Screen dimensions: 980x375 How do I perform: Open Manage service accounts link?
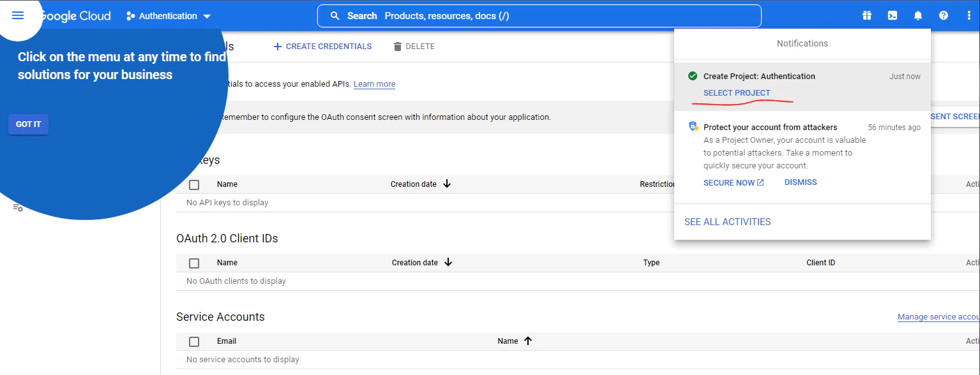coord(939,316)
